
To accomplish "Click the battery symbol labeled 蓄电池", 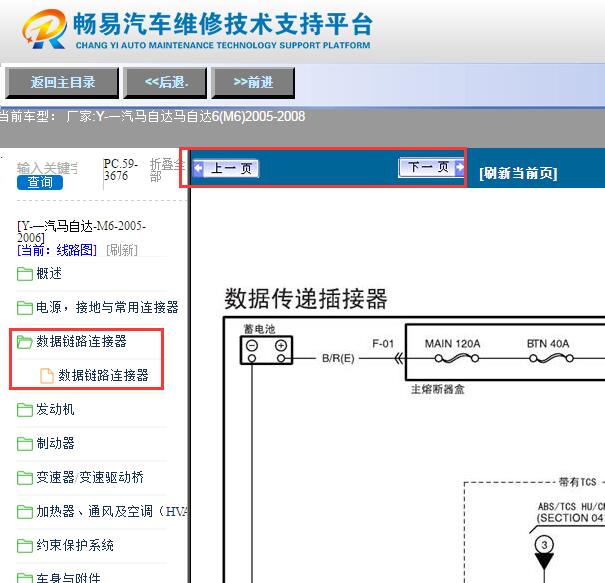I will [266, 350].
